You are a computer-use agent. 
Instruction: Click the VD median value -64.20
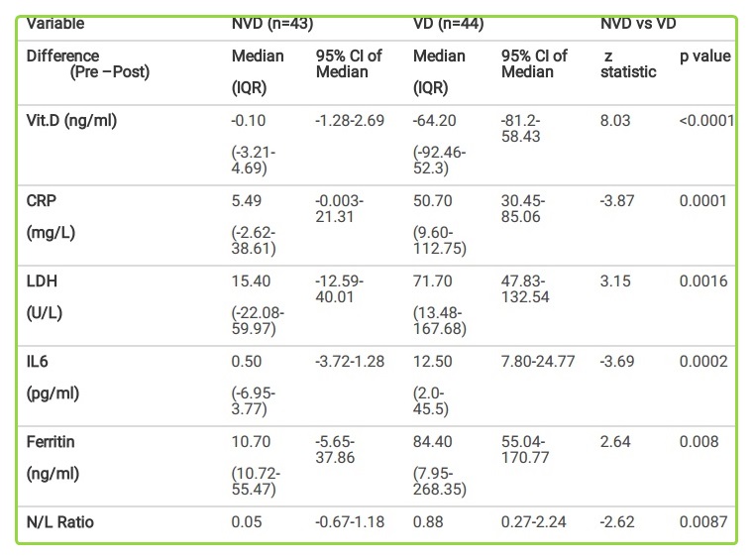point(435,120)
